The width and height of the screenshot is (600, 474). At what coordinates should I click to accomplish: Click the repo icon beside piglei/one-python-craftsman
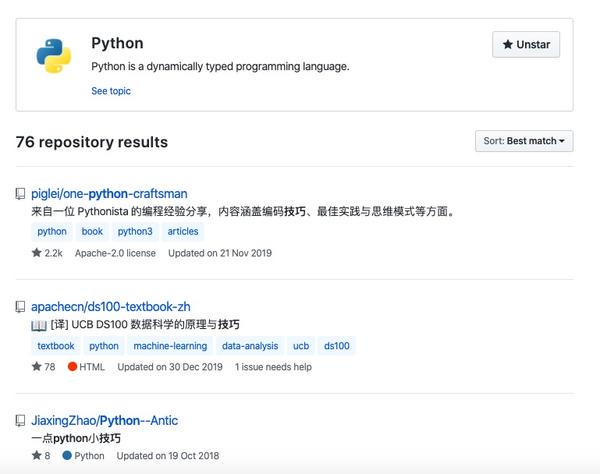coord(20,194)
